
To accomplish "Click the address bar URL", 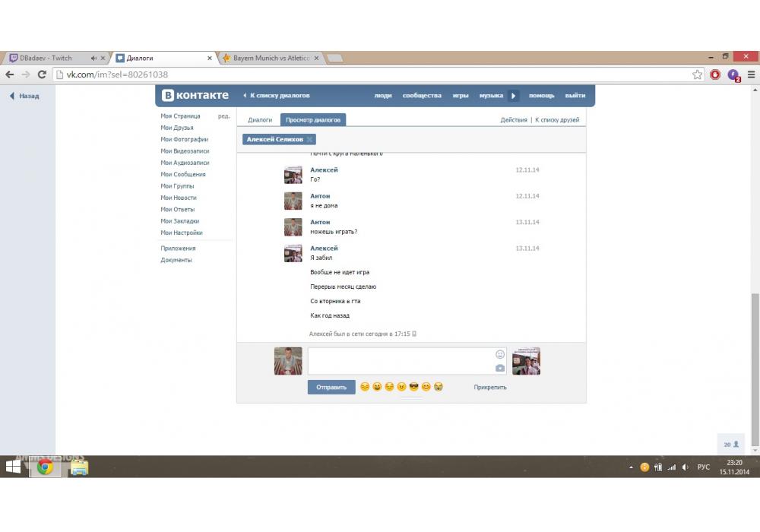I will pos(117,74).
